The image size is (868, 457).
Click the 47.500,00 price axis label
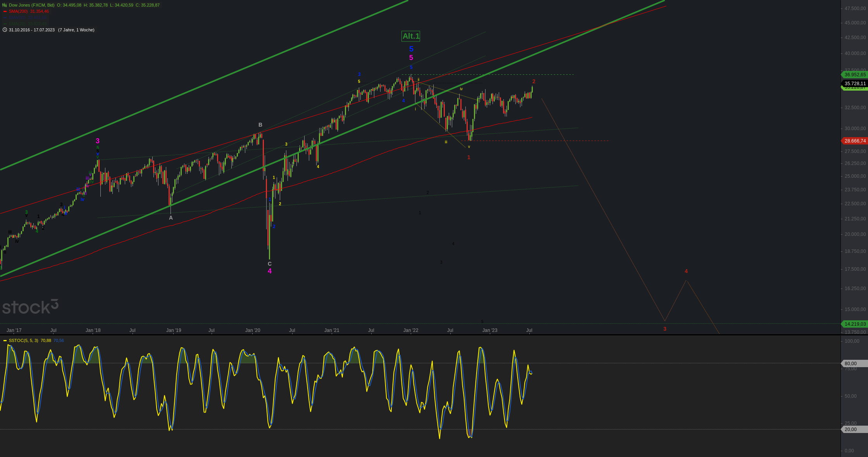(855, 8)
